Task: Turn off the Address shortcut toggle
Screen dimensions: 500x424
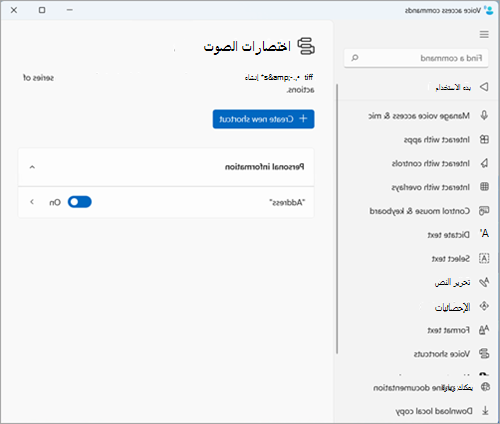Action: 80,202
